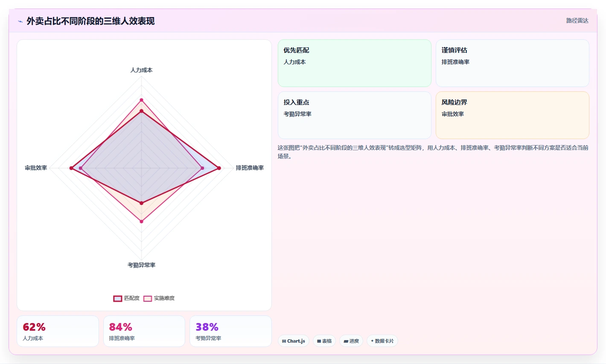The image size is (606, 364).
Task: Click the 匹配度 data point on 人力成本 axis
Action: (x=141, y=111)
